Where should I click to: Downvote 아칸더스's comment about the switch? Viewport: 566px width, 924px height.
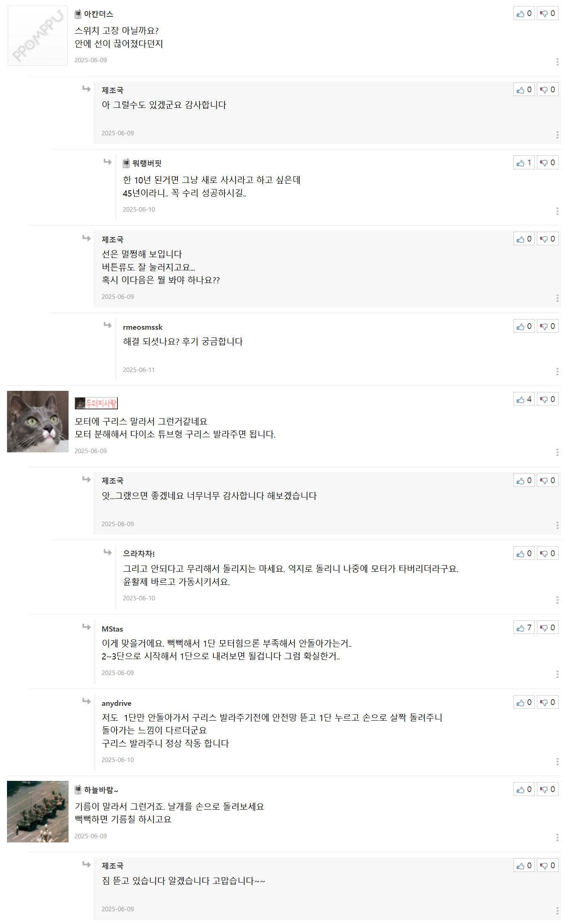coord(548,14)
